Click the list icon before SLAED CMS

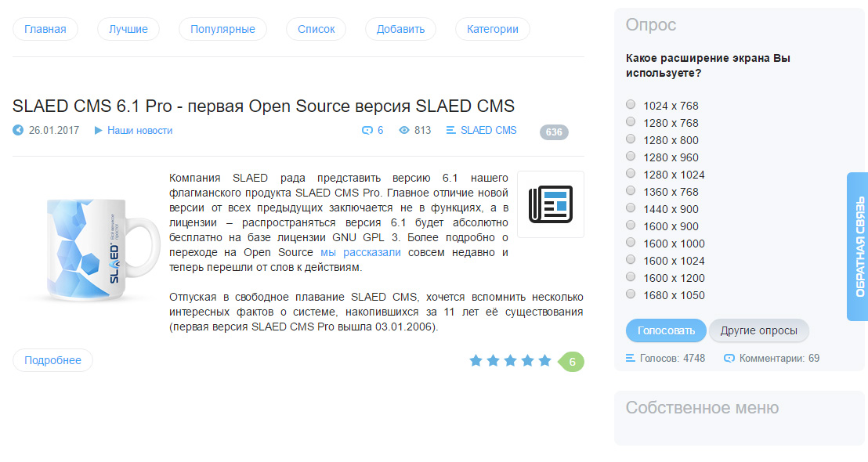point(450,130)
